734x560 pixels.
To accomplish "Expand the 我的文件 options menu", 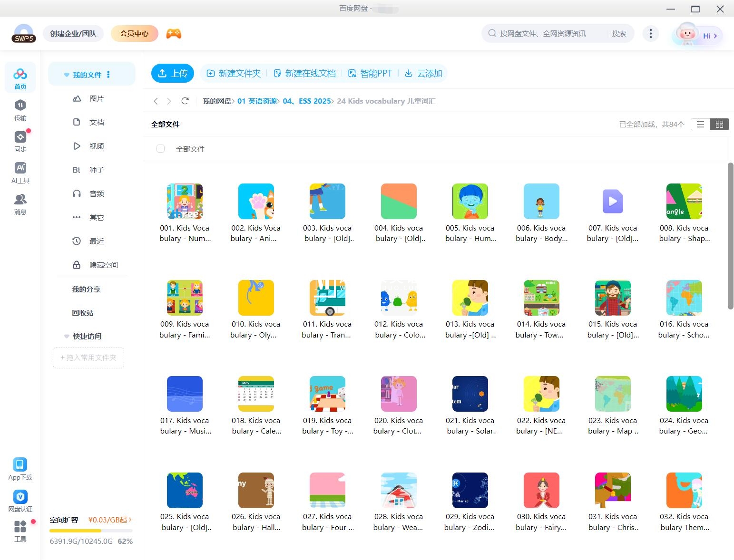I will tap(108, 74).
